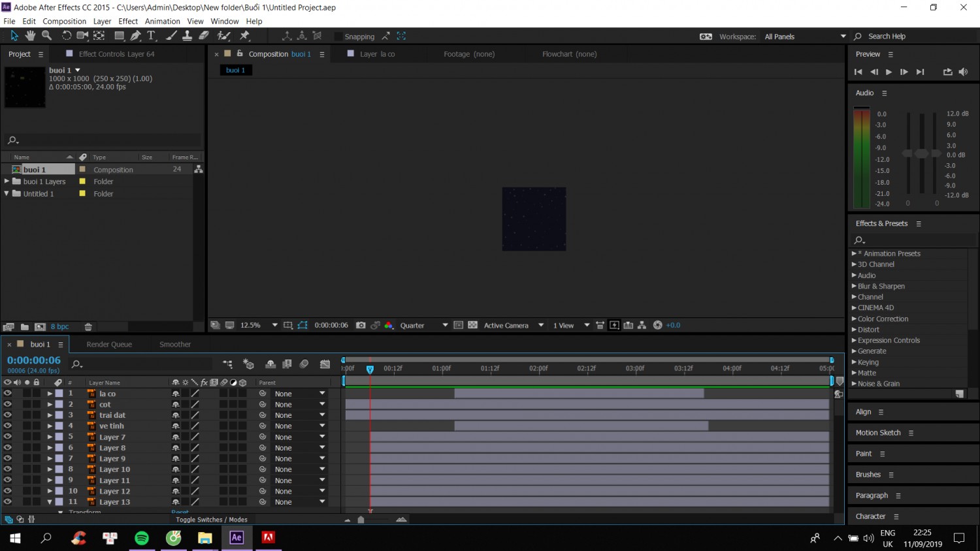Image resolution: width=980 pixels, height=551 pixels.
Task: Open the composition flowchart icon in timeline
Action: coord(227,364)
